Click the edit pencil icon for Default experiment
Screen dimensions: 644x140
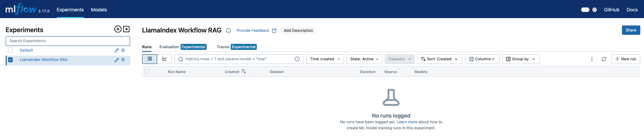117,50
